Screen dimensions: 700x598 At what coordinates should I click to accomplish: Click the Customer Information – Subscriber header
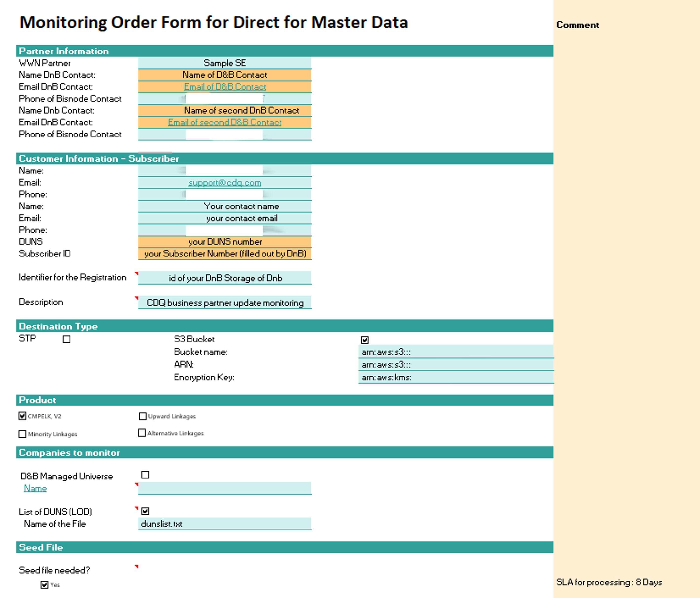point(284,158)
